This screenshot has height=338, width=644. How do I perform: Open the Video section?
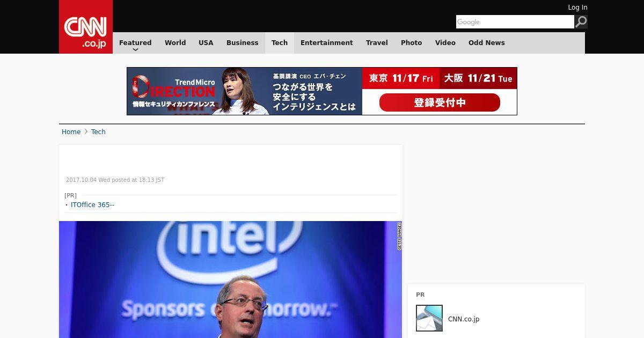pos(445,43)
